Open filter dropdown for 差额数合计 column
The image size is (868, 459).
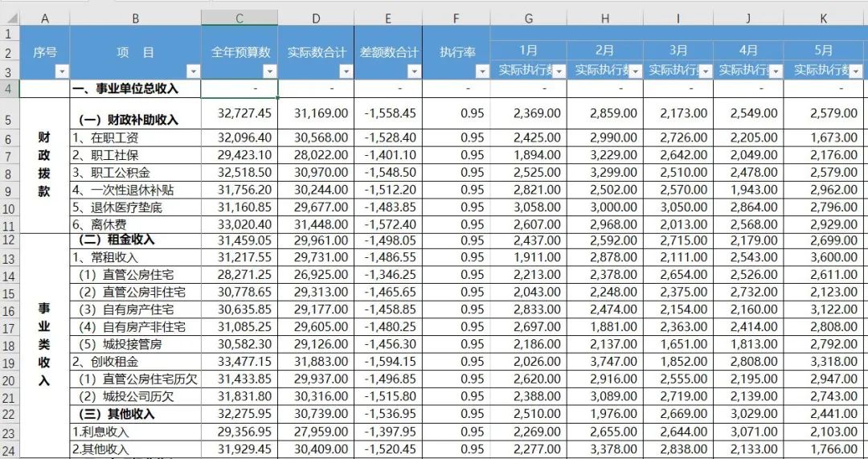click(414, 72)
